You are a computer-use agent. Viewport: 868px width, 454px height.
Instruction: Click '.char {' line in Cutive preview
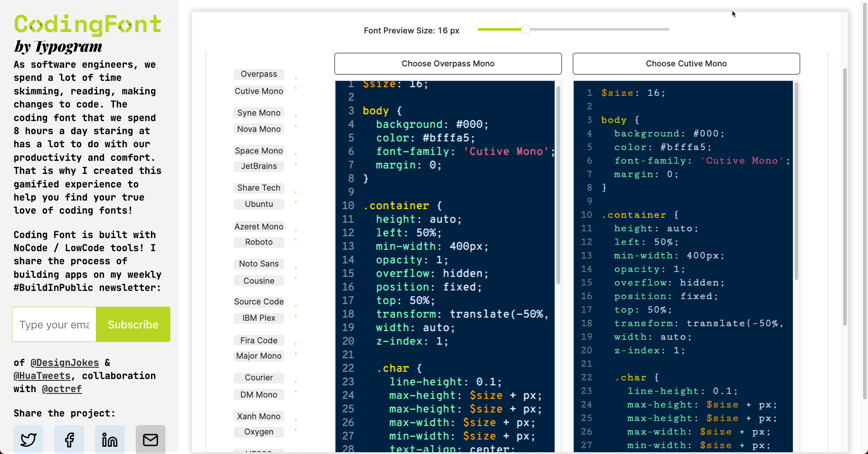tap(637, 377)
